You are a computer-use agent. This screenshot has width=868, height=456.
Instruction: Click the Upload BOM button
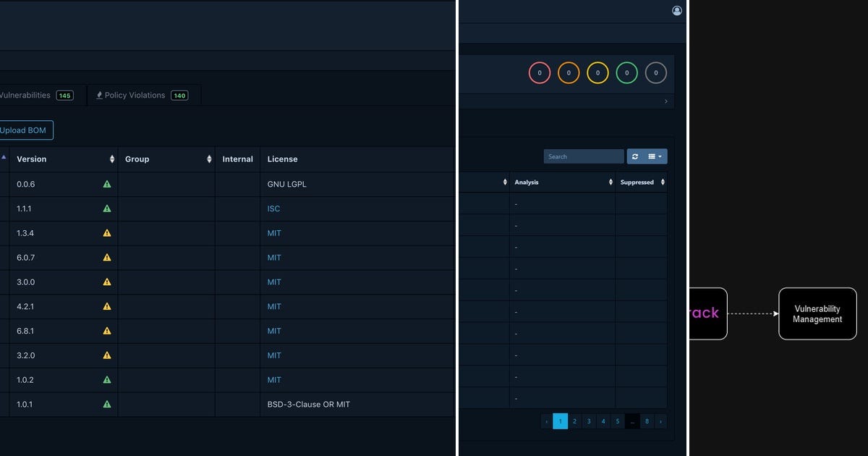point(25,130)
